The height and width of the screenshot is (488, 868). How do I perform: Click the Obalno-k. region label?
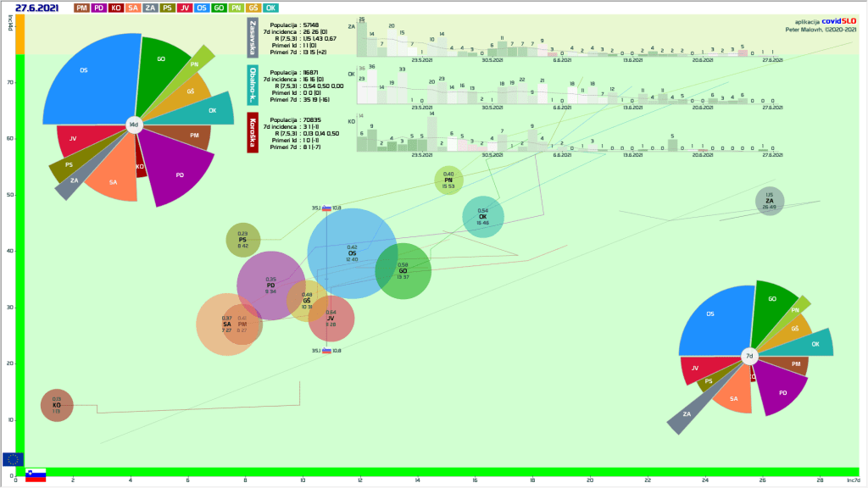pos(253,85)
